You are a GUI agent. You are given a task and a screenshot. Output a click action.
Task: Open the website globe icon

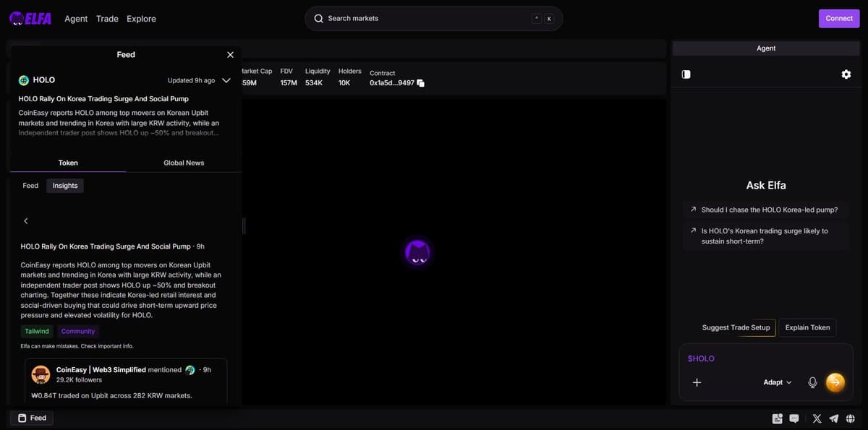pos(851,418)
